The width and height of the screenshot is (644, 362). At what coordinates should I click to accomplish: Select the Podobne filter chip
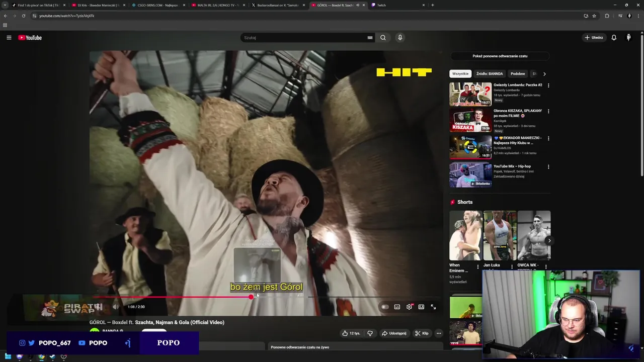coord(518,74)
